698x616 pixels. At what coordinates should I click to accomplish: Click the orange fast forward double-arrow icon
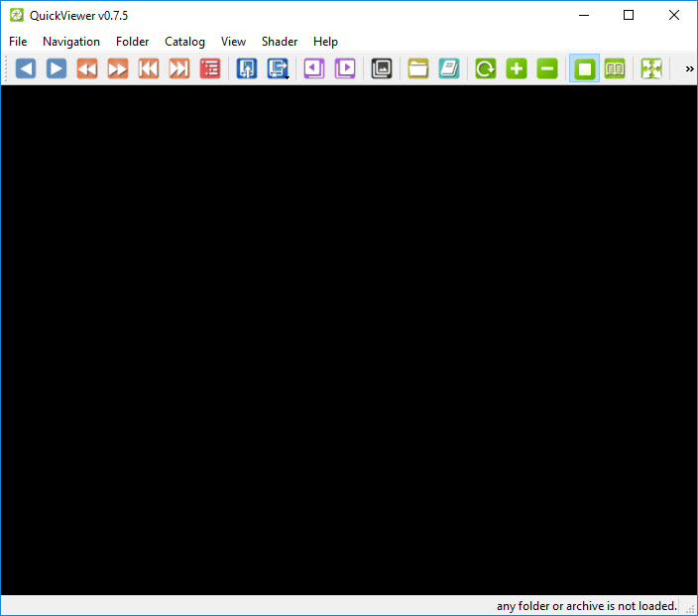[x=118, y=68]
